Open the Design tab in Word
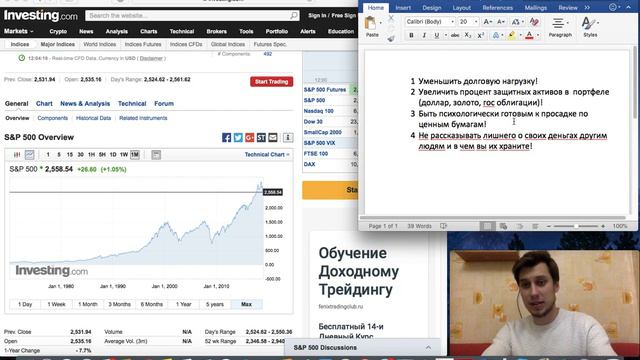This screenshot has height=360, width=640. (432, 8)
